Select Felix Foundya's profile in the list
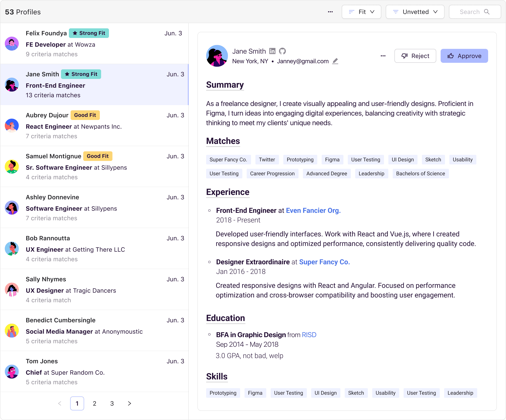 click(x=94, y=43)
